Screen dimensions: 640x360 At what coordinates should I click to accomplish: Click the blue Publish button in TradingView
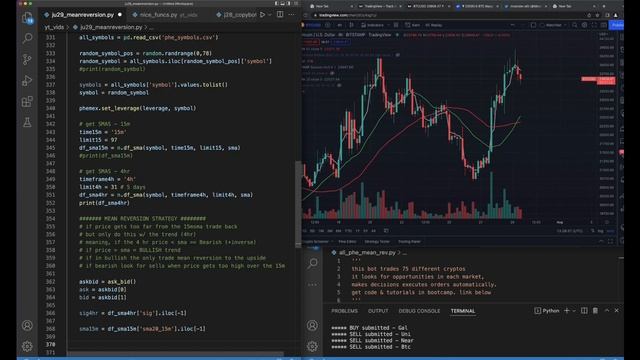coord(616,25)
